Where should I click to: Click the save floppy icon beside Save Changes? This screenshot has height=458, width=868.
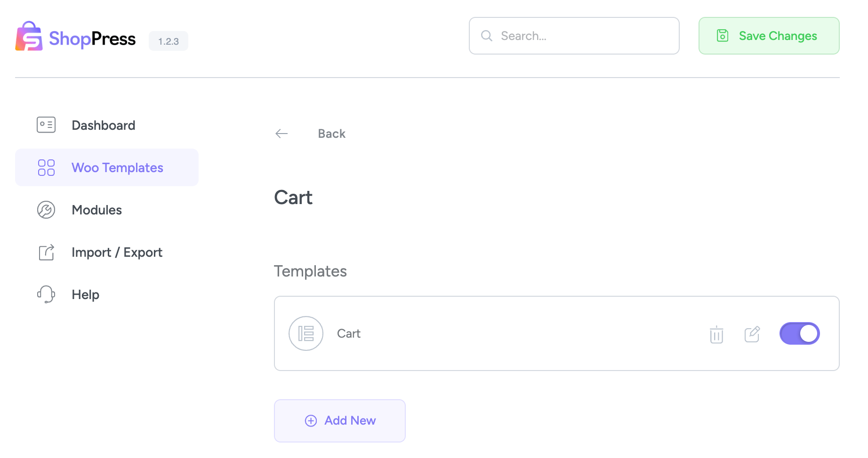(x=723, y=35)
